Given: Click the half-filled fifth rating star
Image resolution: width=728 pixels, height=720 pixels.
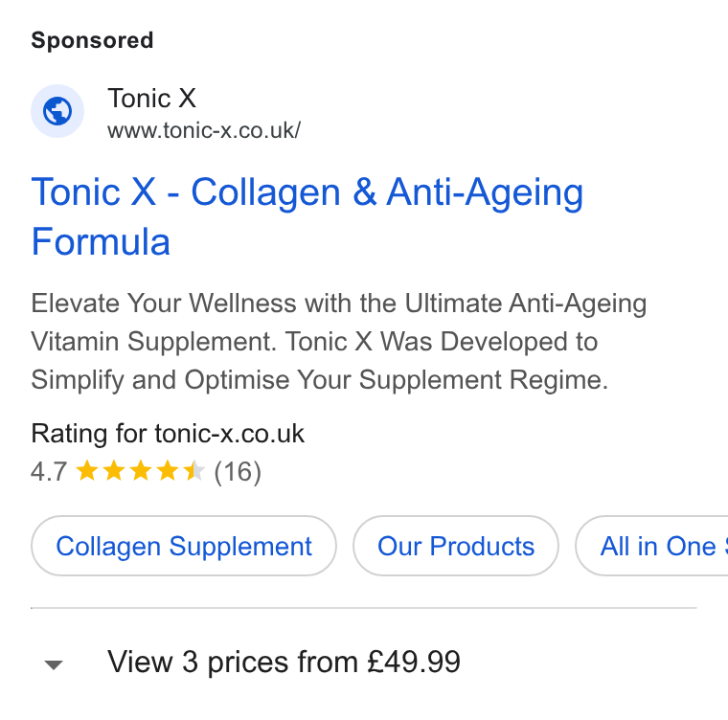Looking at the screenshot, I should click(x=194, y=471).
